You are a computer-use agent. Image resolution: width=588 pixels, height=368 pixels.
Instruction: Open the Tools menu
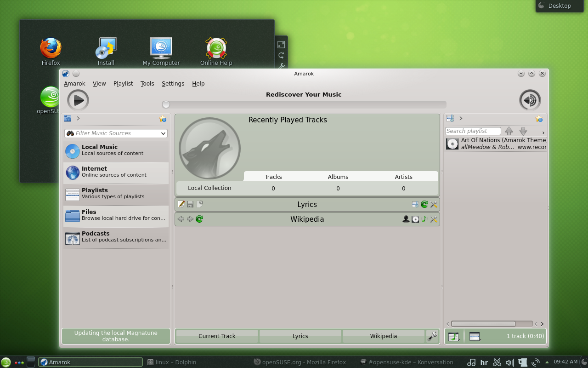[147, 84]
